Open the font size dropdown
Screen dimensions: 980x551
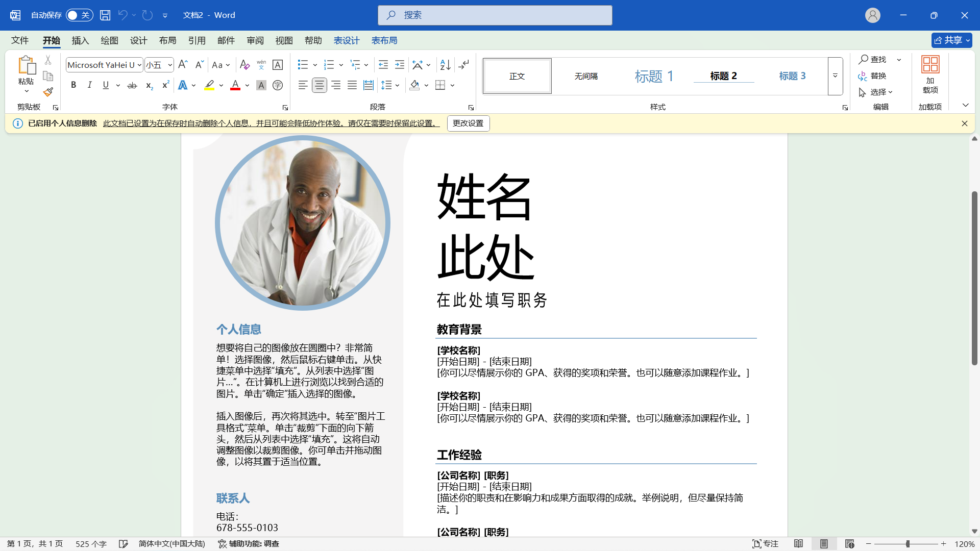coord(170,65)
